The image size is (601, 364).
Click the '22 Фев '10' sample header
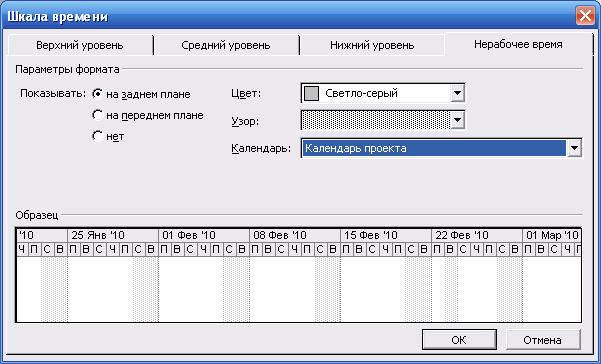coord(477,235)
